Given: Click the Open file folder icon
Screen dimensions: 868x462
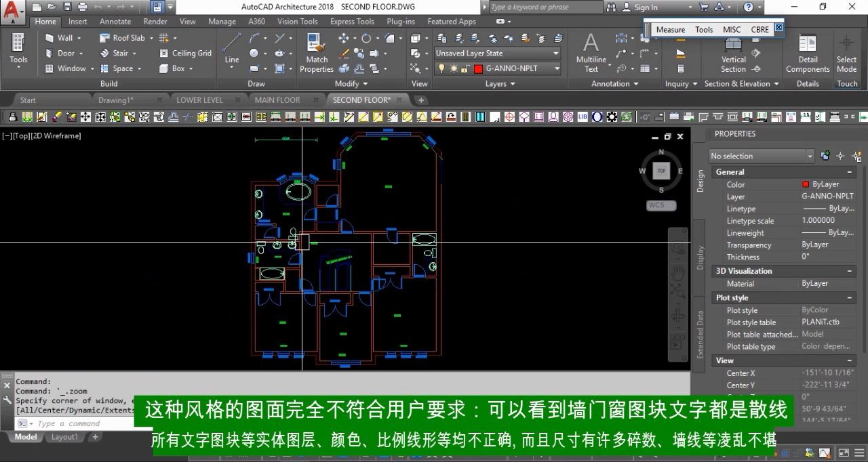Looking at the screenshot, I should (52, 7).
